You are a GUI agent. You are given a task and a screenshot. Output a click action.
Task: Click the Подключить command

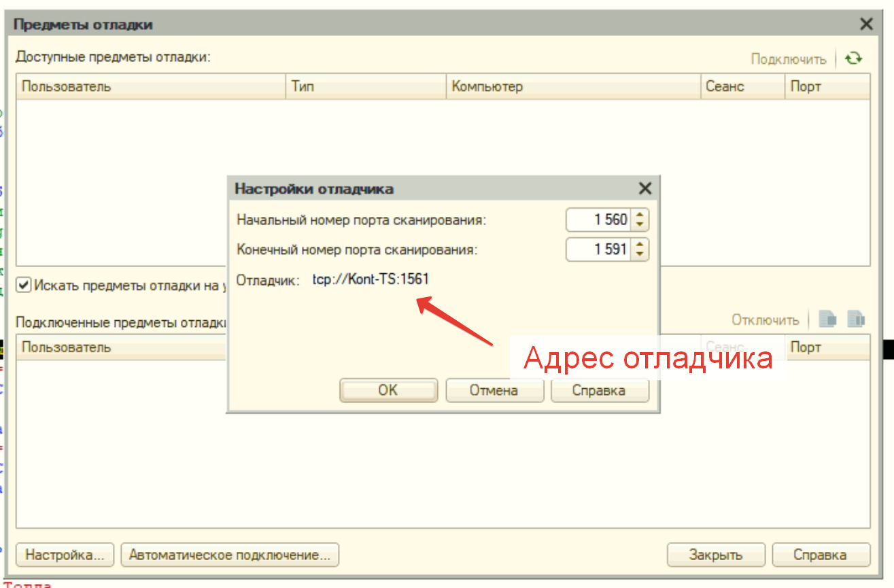(788, 59)
